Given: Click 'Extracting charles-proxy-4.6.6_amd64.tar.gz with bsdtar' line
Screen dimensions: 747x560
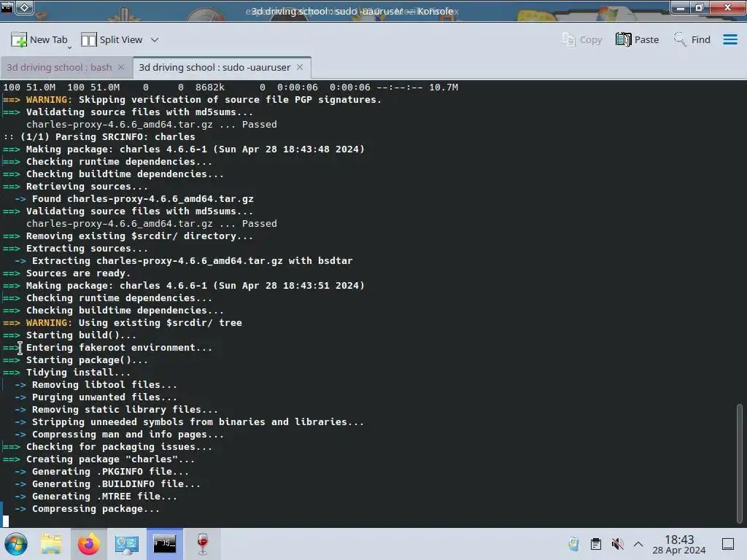Looking at the screenshot, I should coord(192,260).
